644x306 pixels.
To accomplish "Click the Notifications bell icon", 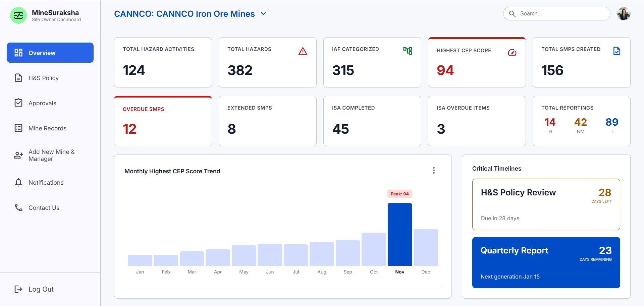I will pos(18,182).
